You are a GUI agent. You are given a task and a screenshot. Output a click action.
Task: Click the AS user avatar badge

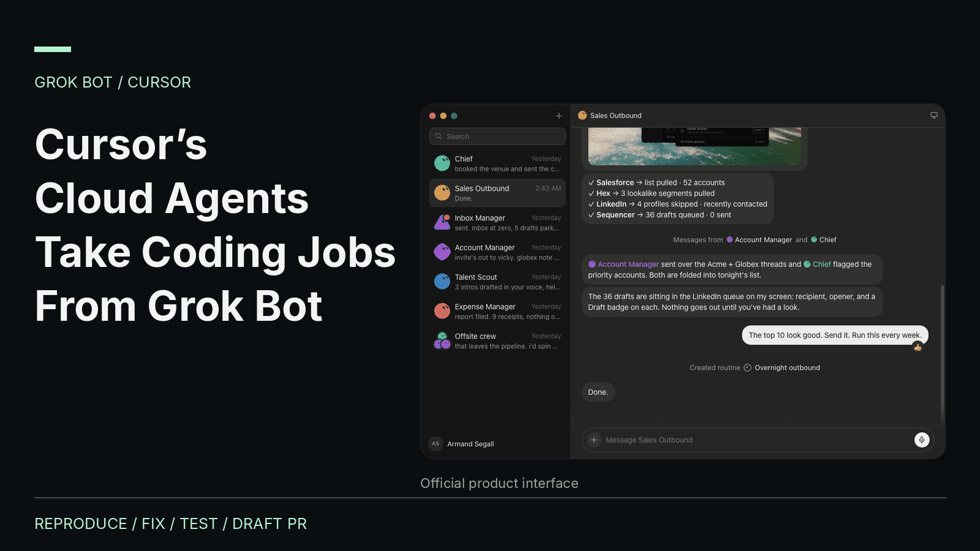pos(435,444)
